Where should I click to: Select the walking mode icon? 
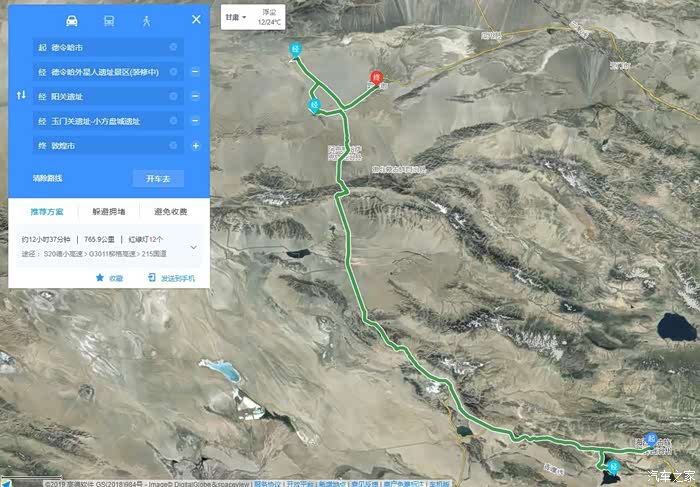[146, 21]
